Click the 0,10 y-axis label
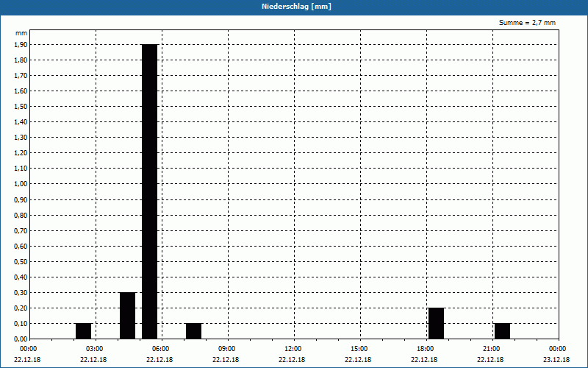This screenshot has height=368, width=588. [x=21, y=323]
